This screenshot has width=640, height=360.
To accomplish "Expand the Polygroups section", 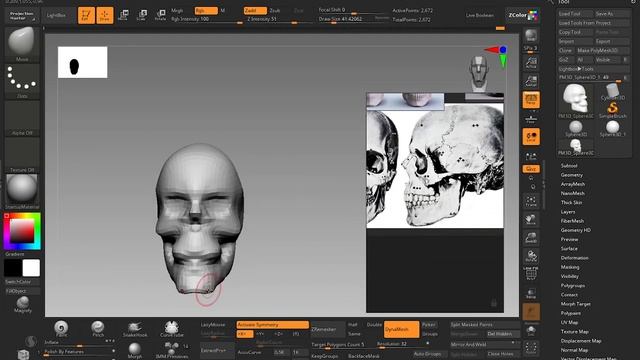I will [573, 286].
